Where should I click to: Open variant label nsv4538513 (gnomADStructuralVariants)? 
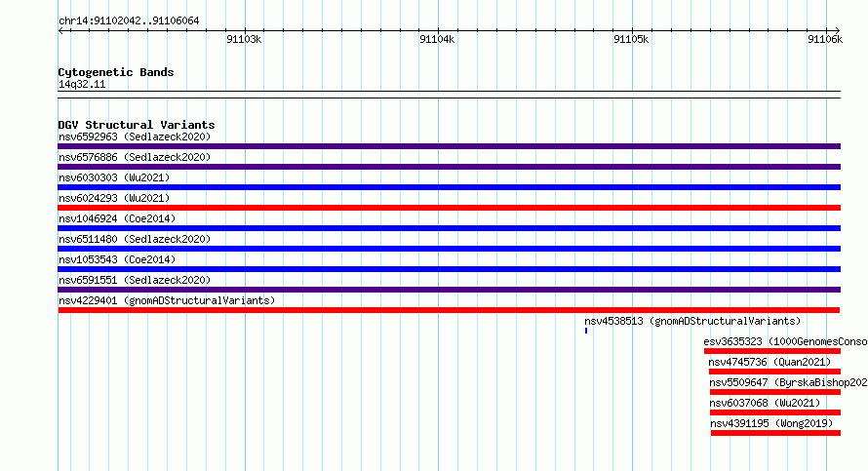click(x=692, y=321)
